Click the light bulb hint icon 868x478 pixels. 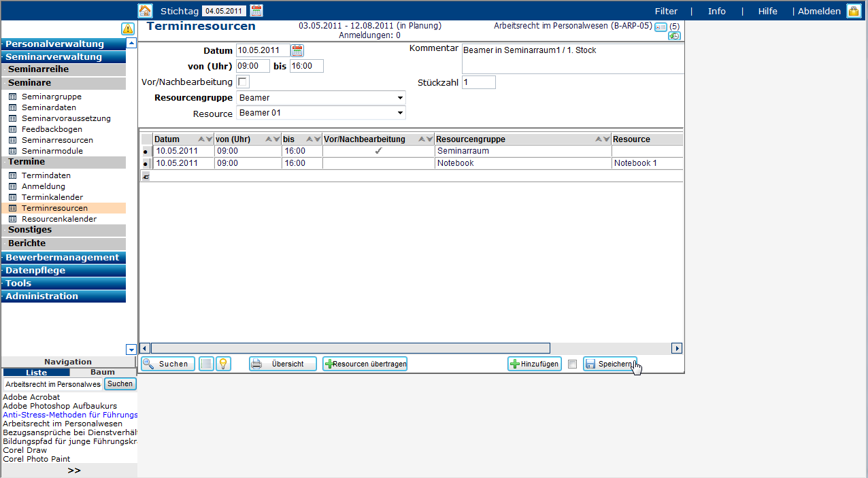223,364
